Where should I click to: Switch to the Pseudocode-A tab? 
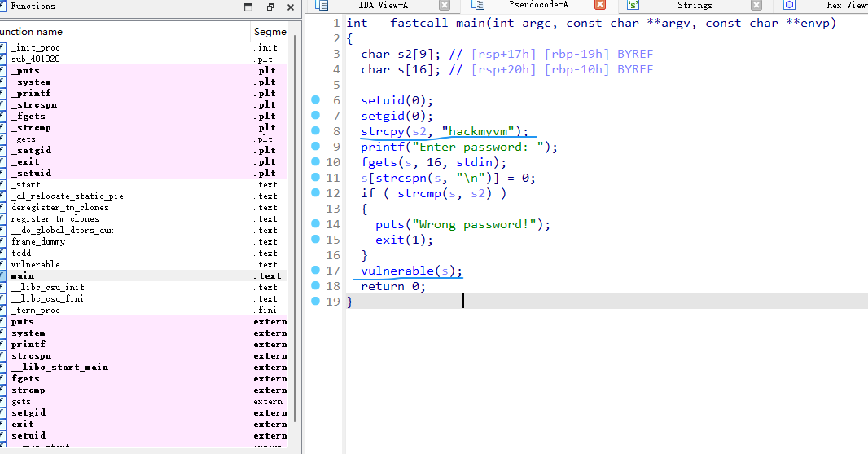pos(538,5)
